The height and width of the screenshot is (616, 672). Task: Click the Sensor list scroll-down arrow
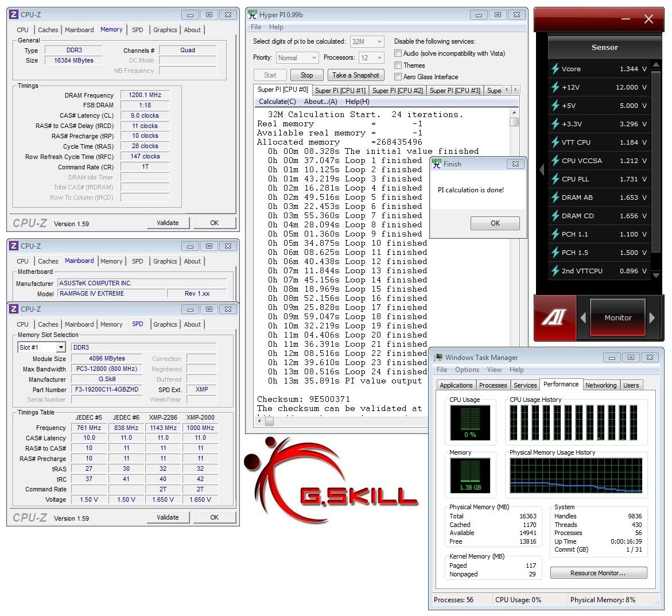656,275
